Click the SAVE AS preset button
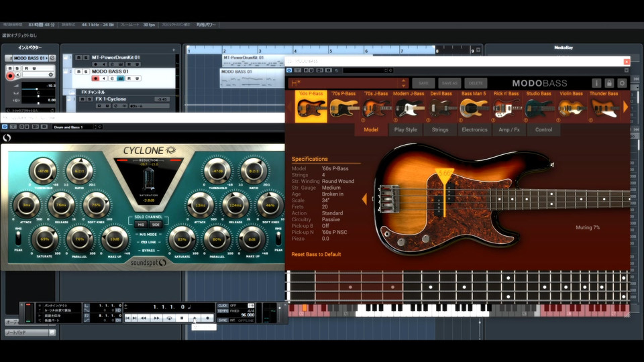The height and width of the screenshot is (362, 644). click(449, 83)
